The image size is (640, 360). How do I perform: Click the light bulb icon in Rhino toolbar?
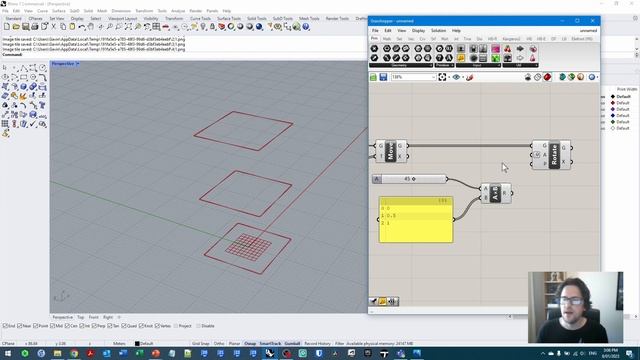click(x=203, y=27)
